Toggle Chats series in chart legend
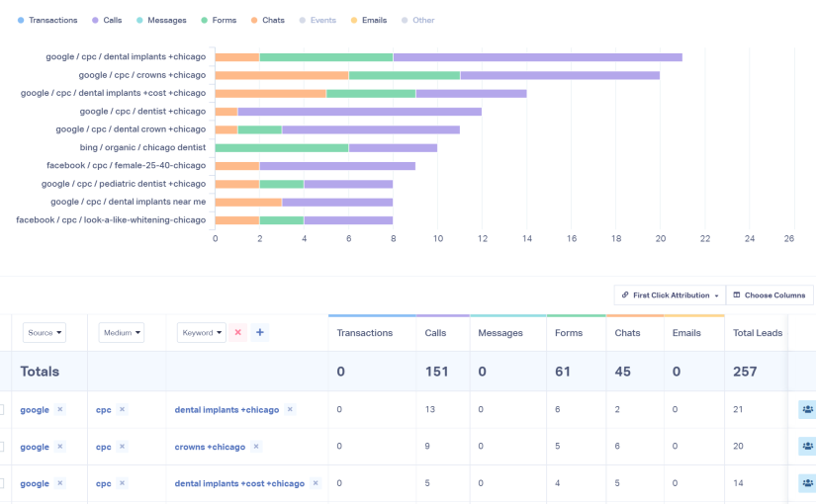This screenshot has height=504, width=816. click(x=267, y=21)
